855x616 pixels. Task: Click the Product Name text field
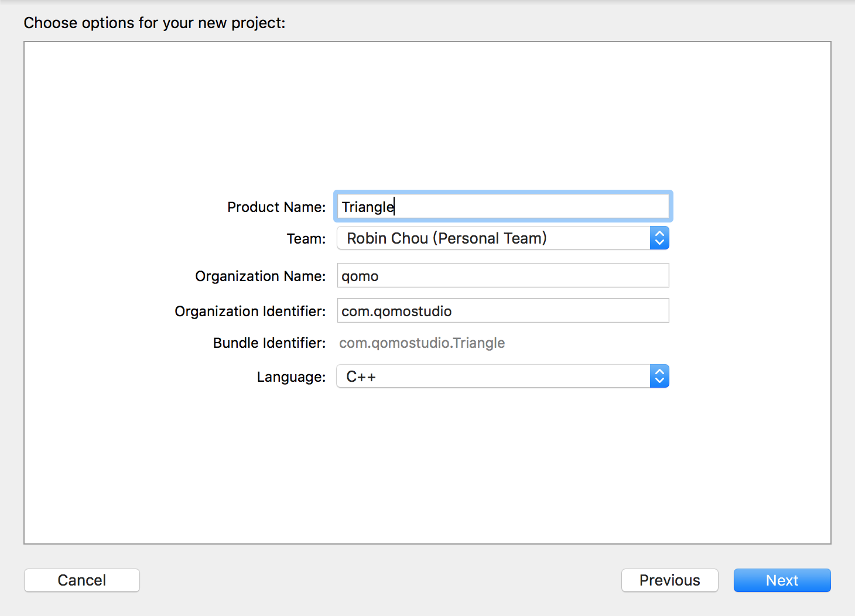point(503,207)
